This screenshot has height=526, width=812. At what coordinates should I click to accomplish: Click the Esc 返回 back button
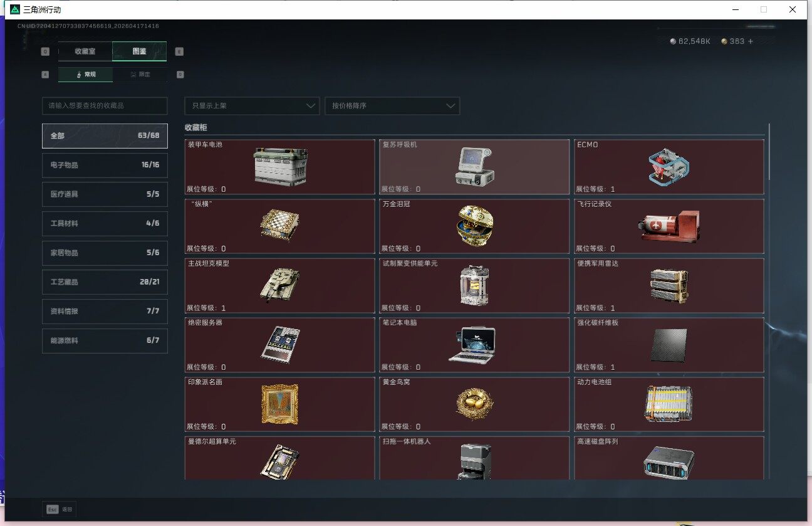pyautogui.click(x=60, y=509)
